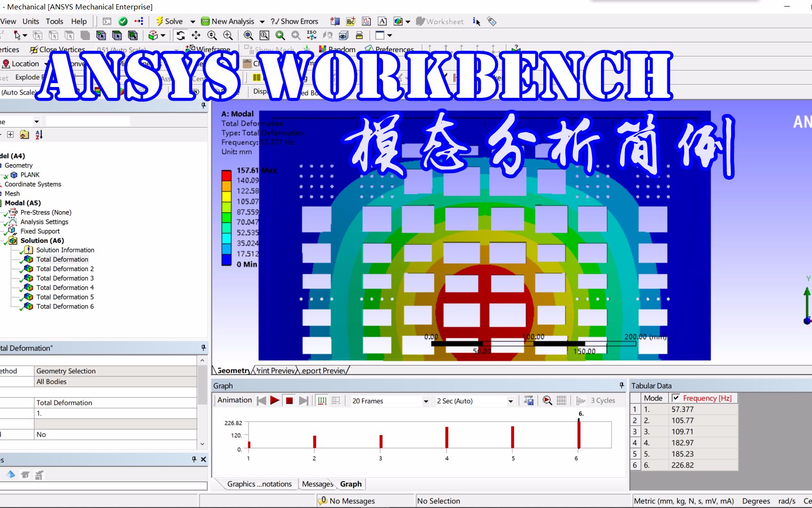Select the PLANK geometry body
The height and width of the screenshot is (508, 812).
[30, 175]
